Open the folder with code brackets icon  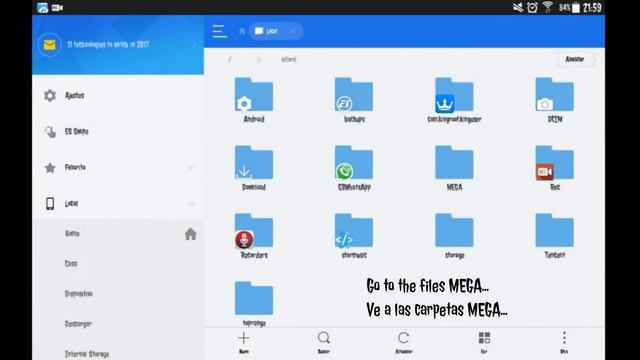354,236
